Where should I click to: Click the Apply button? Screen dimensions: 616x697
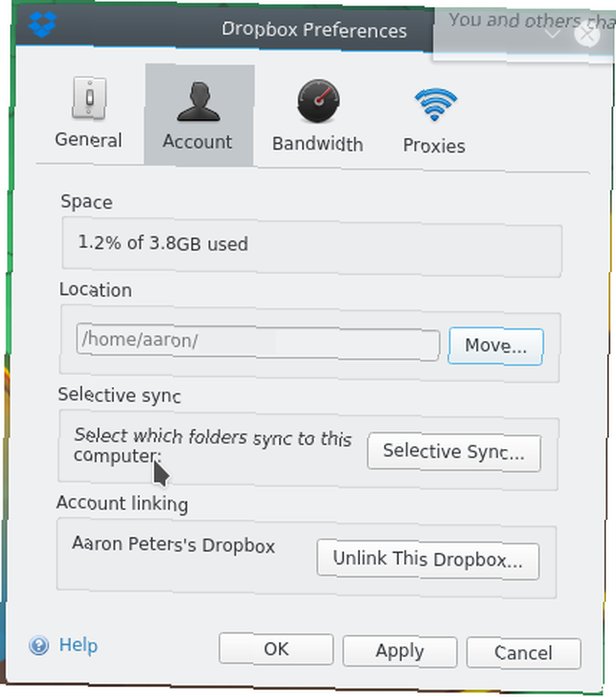[x=399, y=651]
